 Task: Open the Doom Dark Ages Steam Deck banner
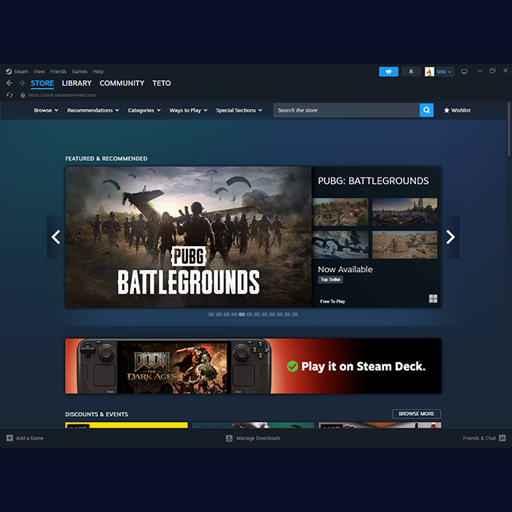[x=253, y=366]
